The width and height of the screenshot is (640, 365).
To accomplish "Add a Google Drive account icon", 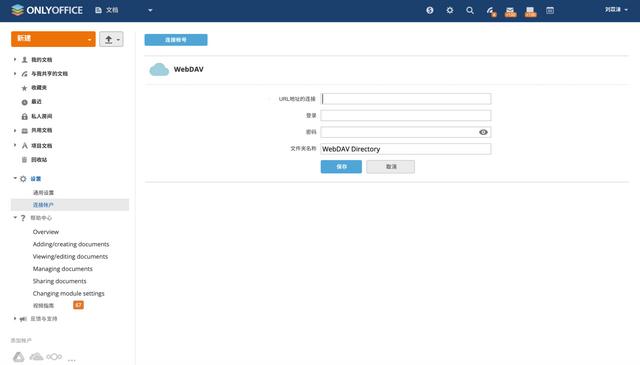I will click(x=18, y=357).
